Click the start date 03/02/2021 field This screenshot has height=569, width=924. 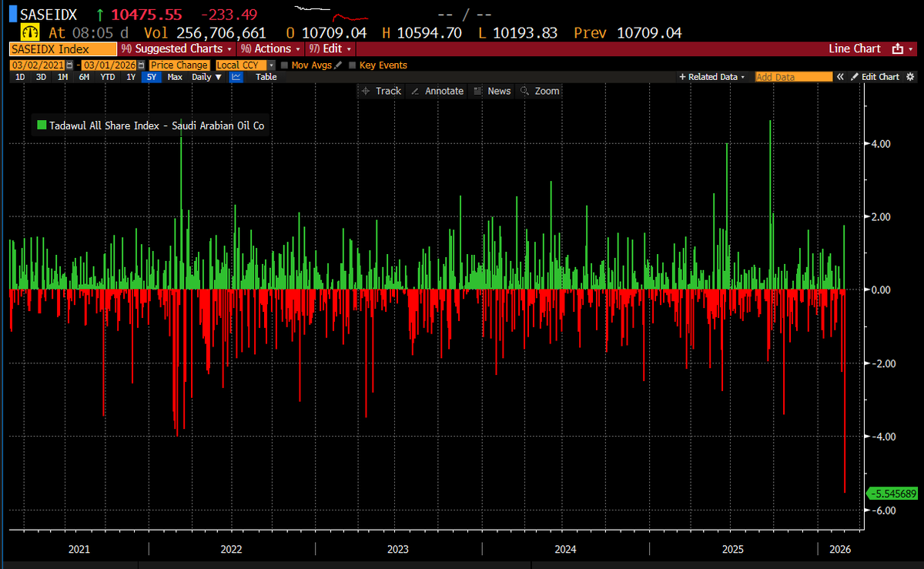pyautogui.click(x=37, y=65)
